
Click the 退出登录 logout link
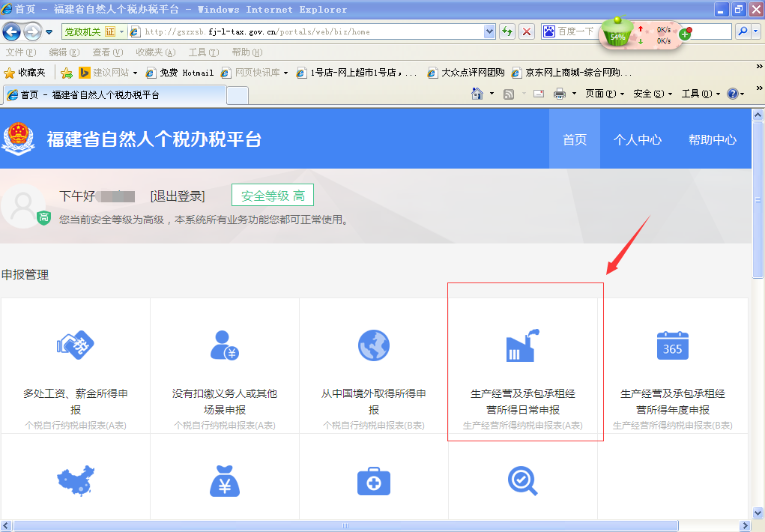pos(178,196)
